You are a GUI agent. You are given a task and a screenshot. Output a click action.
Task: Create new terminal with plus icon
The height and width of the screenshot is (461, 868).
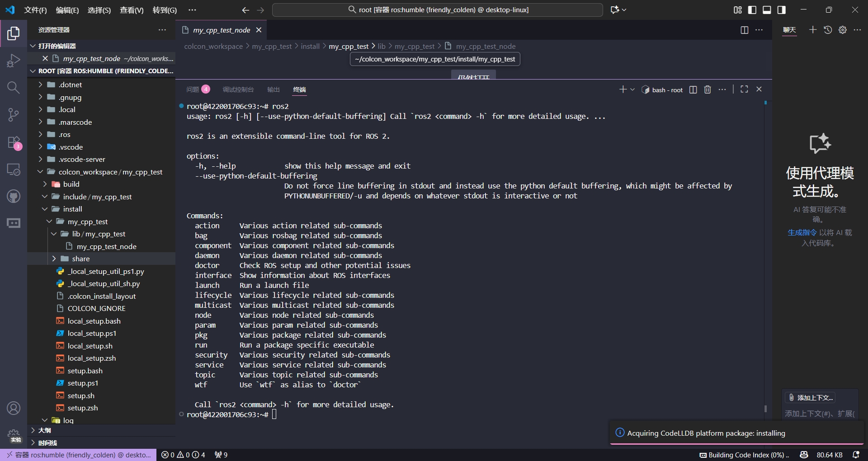tap(623, 89)
